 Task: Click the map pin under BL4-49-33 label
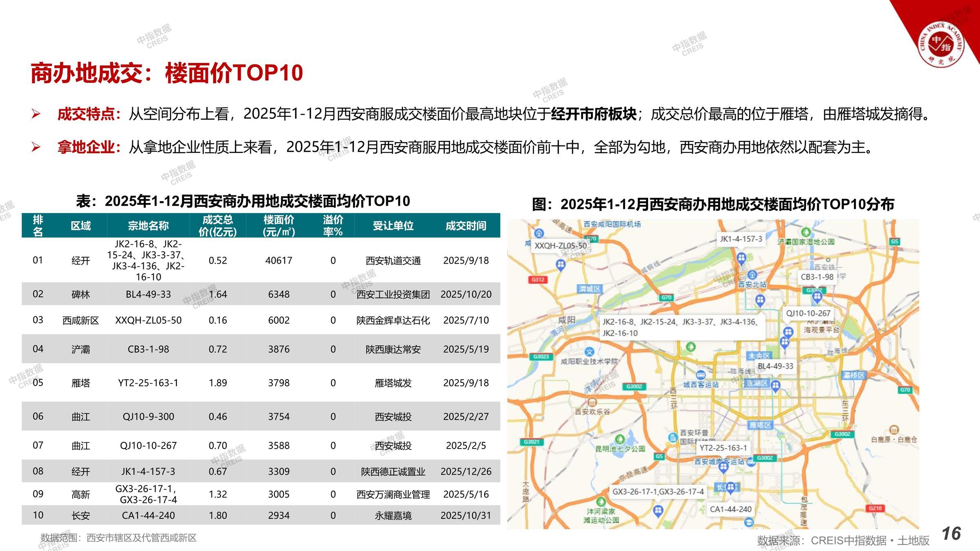[x=775, y=385]
